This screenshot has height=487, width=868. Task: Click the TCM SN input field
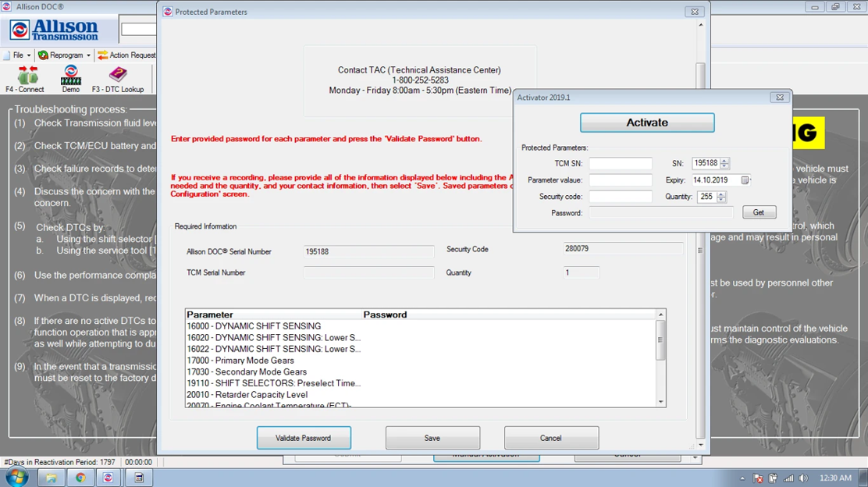(621, 163)
